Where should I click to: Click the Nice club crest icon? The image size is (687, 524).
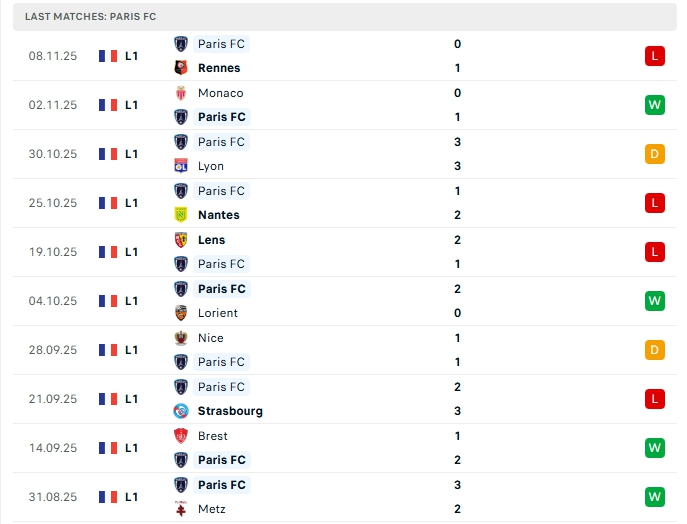coord(181,338)
